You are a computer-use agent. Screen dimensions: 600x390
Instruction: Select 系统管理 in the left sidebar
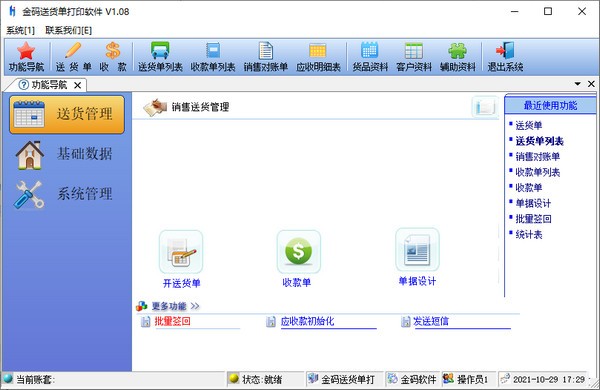click(x=67, y=194)
